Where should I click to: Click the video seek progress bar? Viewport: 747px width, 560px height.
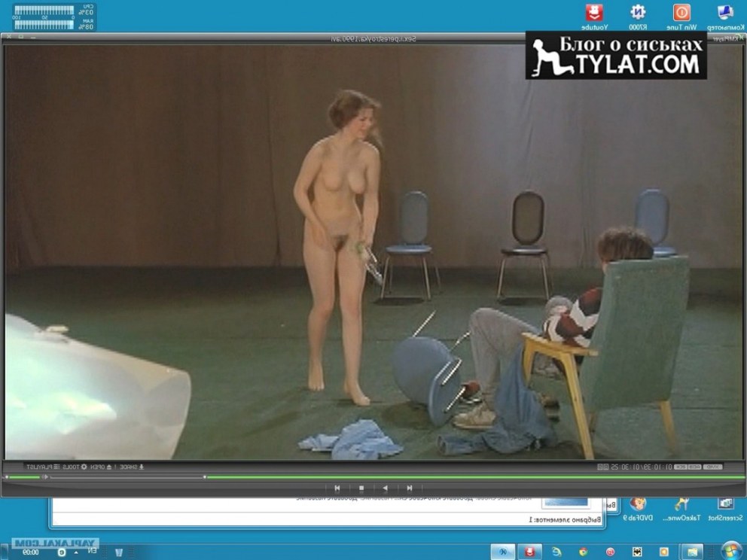coord(452,476)
